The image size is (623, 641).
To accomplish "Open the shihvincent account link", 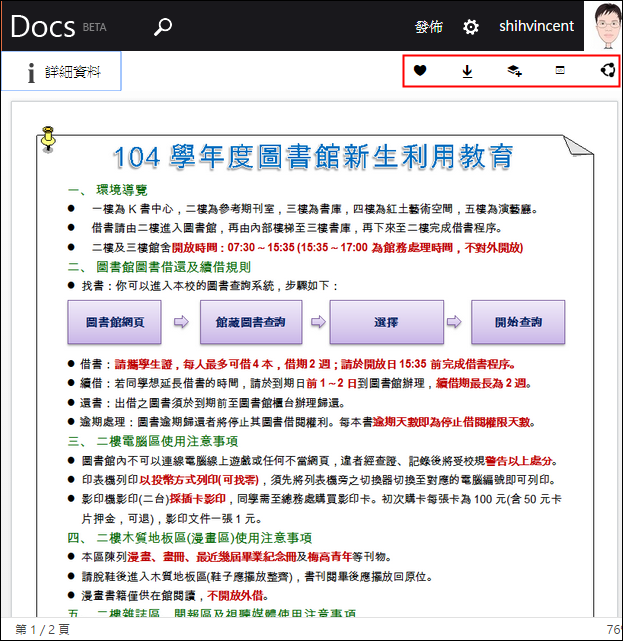I will (536, 26).
